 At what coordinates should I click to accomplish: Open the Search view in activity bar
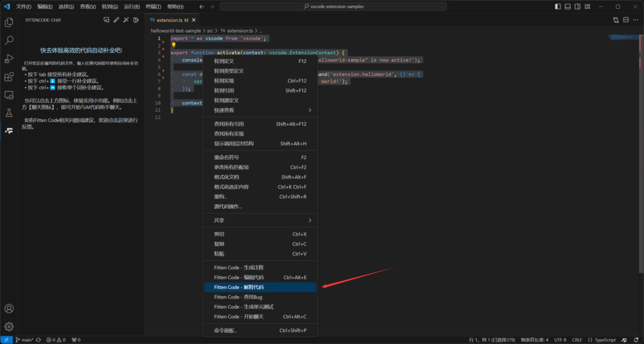[x=9, y=40]
